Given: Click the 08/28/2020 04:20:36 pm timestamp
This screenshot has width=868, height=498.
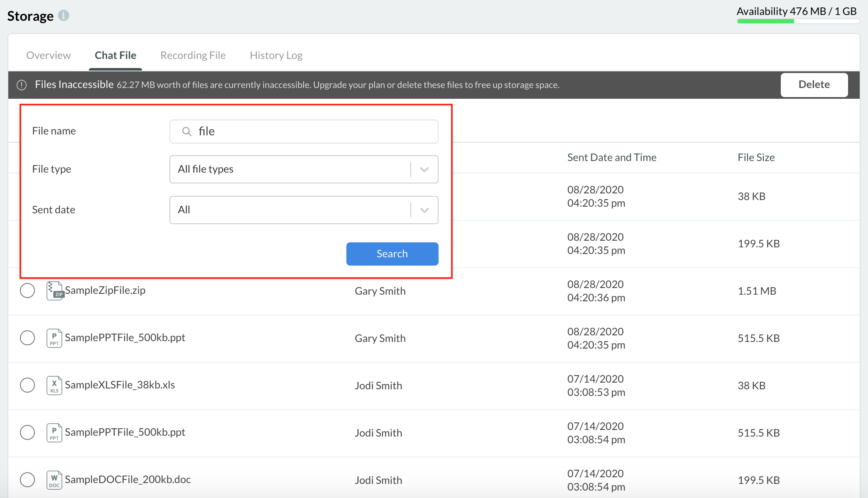Looking at the screenshot, I should 596,291.
